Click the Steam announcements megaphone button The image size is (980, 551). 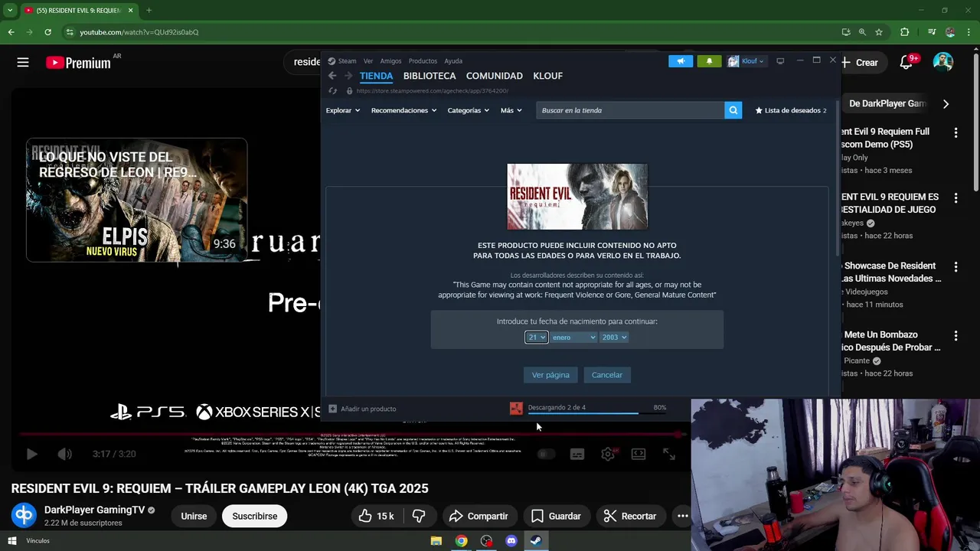681,61
